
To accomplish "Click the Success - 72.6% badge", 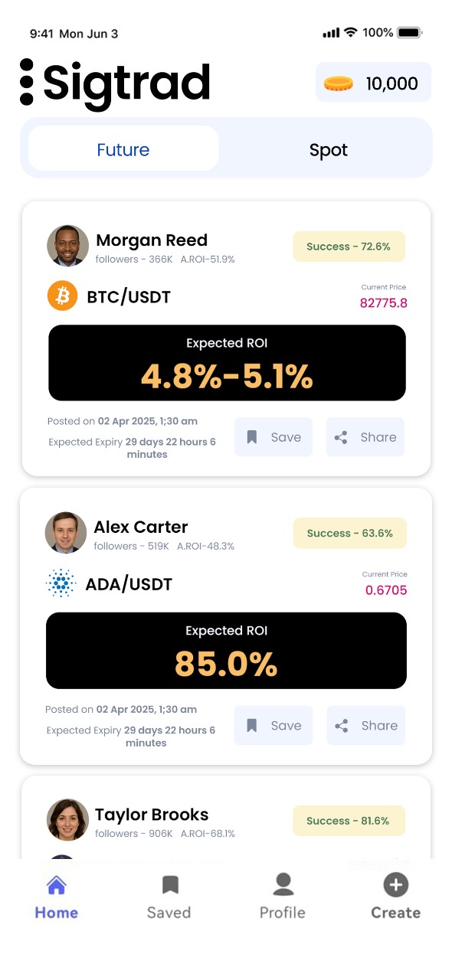I will [349, 247].
